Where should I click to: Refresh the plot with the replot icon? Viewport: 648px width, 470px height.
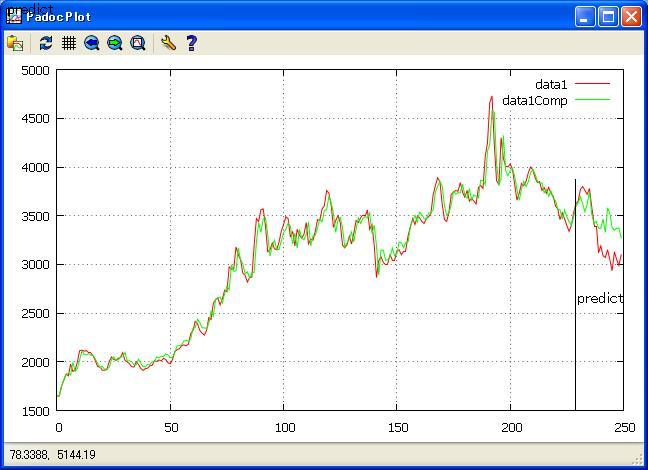click(x=46, y=43)
